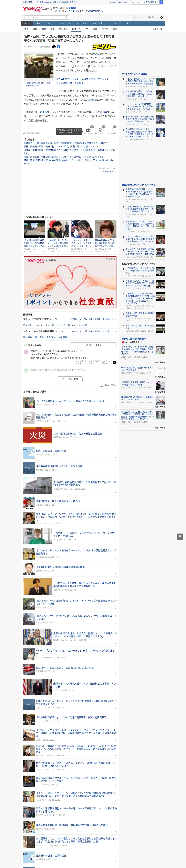Click the うーん reaction icon

tap(103, 363)
